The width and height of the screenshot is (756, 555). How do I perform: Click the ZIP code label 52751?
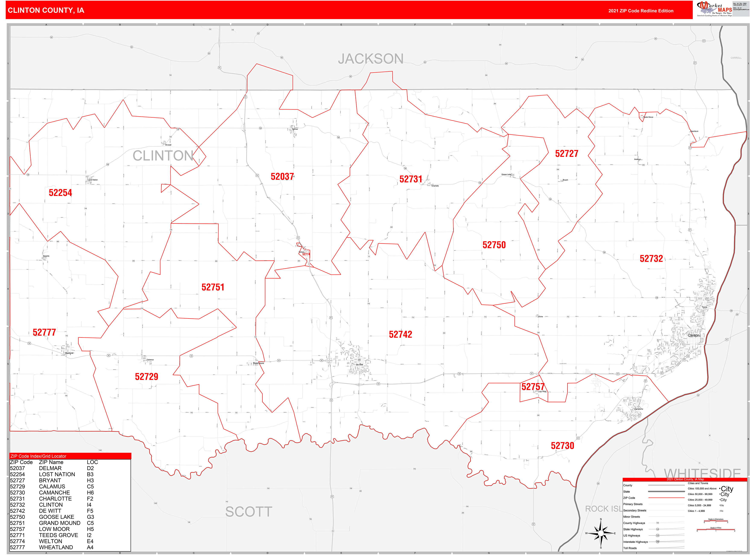[x=213, y=287]
